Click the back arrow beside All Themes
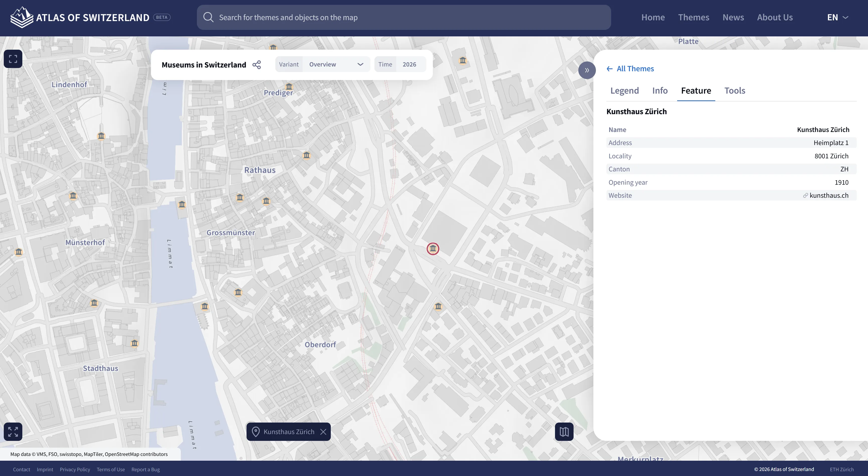Image resolution: width=868 pixels, height=476 pixels. click(x=609, y=69)
